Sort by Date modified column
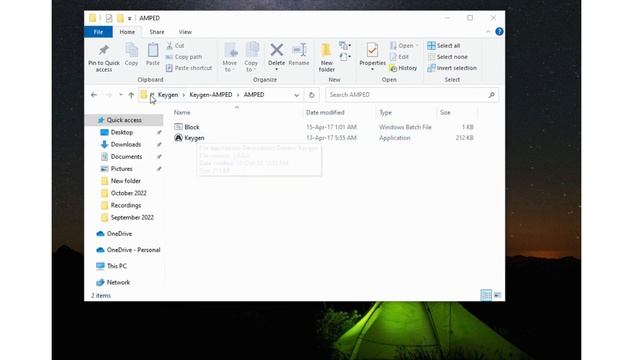This screenshot has width=640, height=360. coord(325,113)
